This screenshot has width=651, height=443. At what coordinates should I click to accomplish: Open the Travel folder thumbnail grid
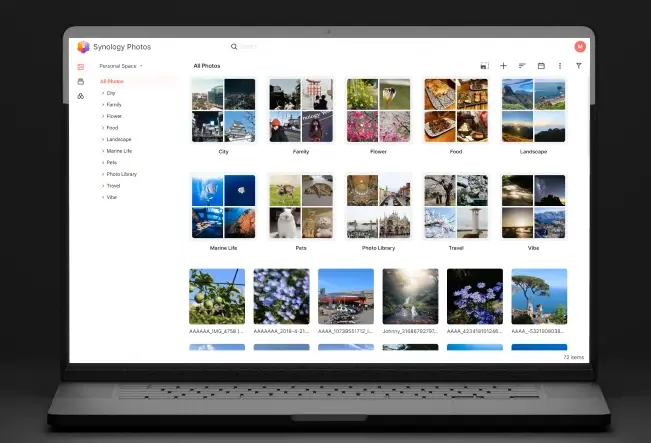coord(456,206)
